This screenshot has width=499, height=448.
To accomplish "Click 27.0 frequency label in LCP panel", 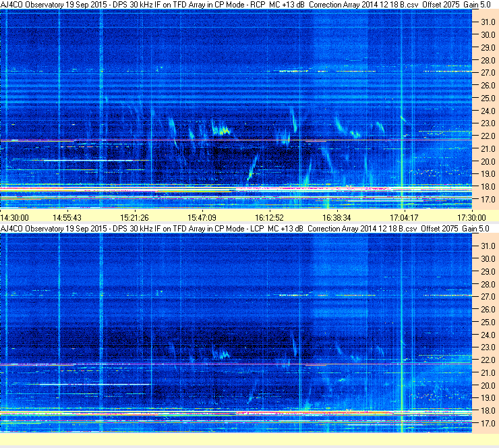I will pos(488,297).
